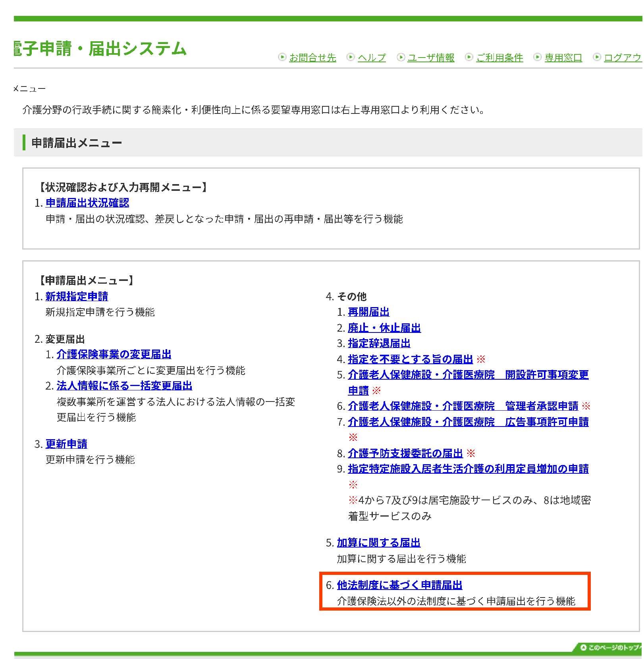The height and width of the screenshot is (659, 644).
Task: Click the このページのトップへ icon button
Action: click(x=607, y=648)
